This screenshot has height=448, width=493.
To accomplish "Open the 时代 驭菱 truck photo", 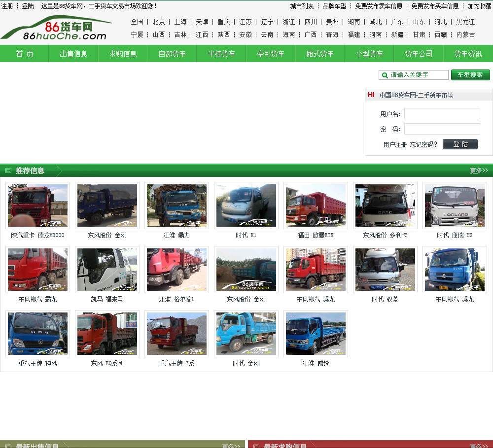I will 385,270.
